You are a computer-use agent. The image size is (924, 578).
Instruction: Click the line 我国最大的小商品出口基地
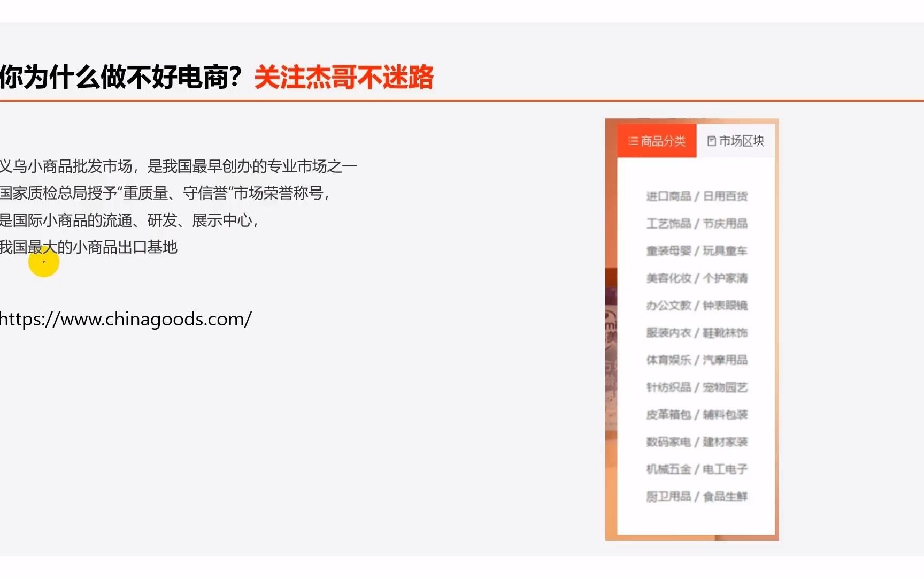pos(89,247)
